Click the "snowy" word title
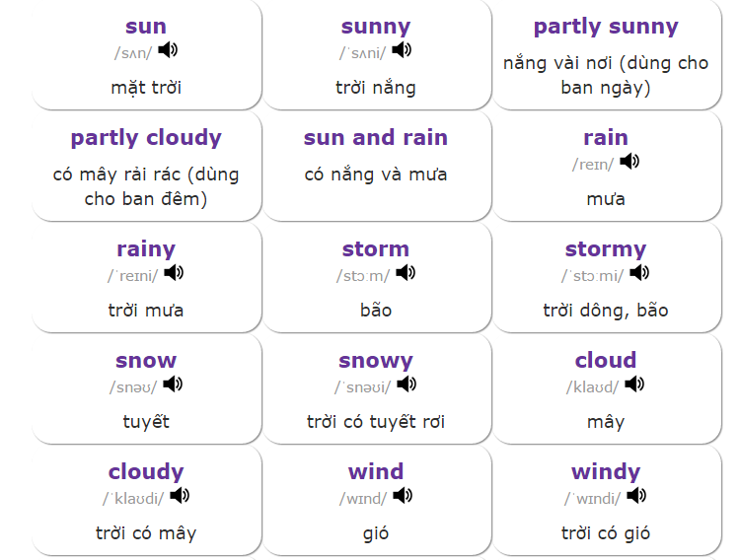 point(376,361)
